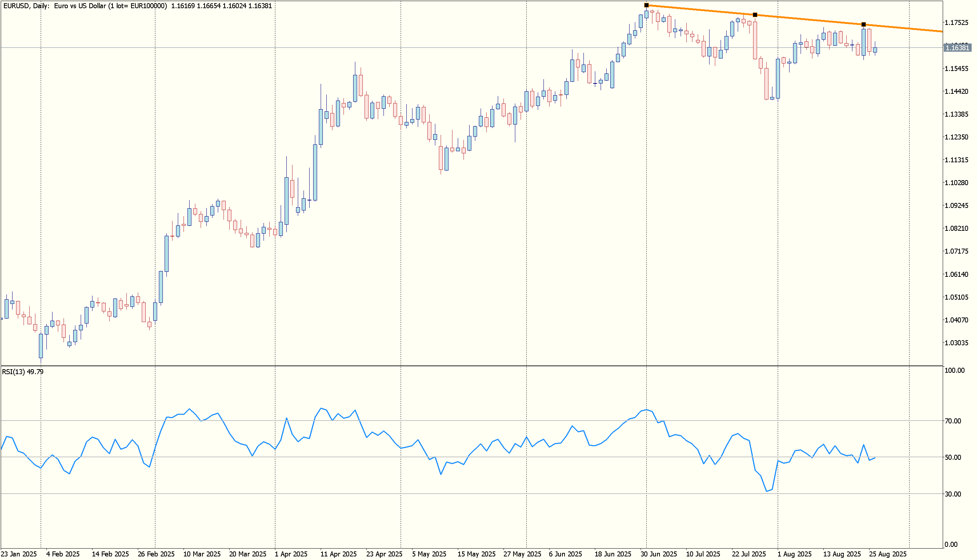Click the current price label 1.16381
Screen dimensions: 977x560
957,48
